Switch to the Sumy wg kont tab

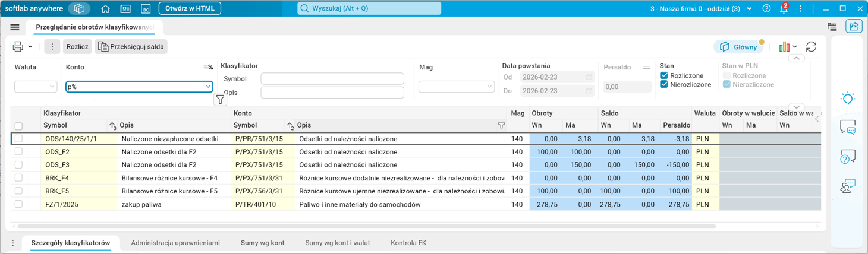coord(262,243)
